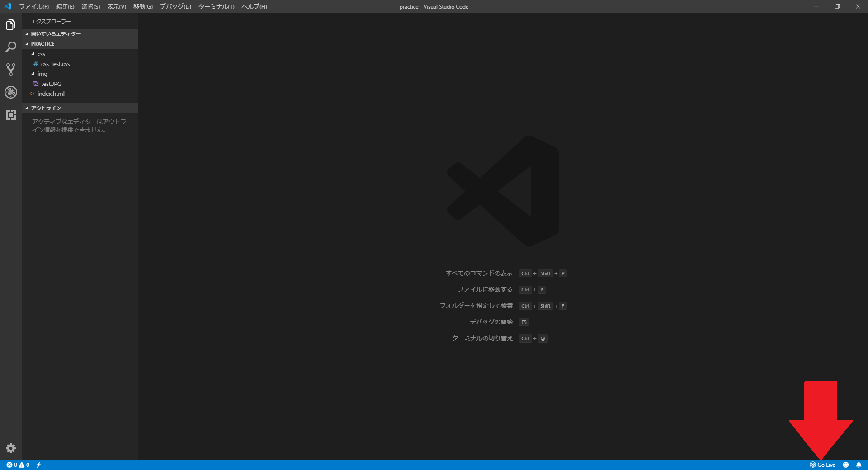Open the Explorer view icon
Viewport: 868px width, 470px height.
coord(10,25)
